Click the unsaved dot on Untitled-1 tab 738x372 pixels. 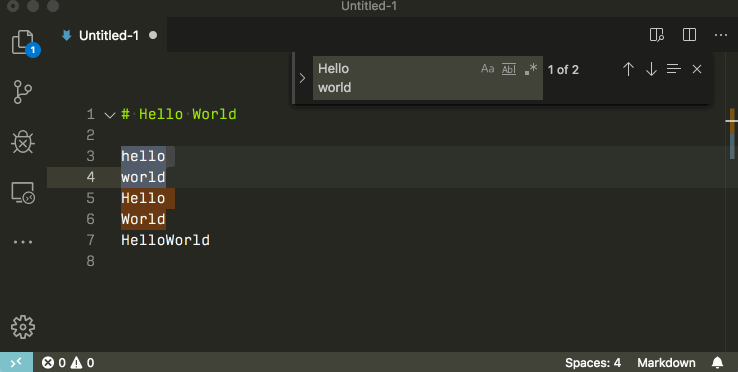tap(153, 35)
